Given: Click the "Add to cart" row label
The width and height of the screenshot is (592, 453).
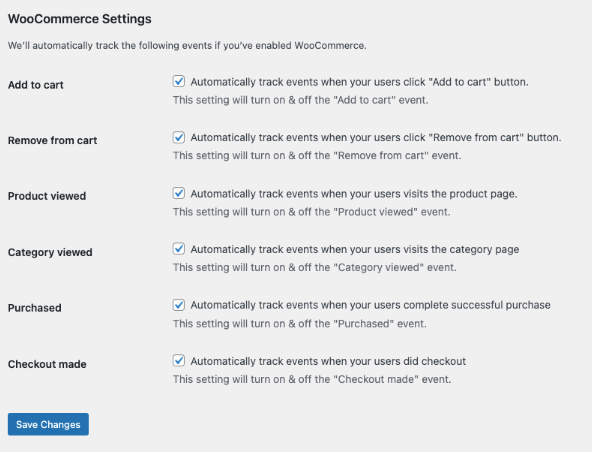Looking at the screenshot, I should click(36, 85).
